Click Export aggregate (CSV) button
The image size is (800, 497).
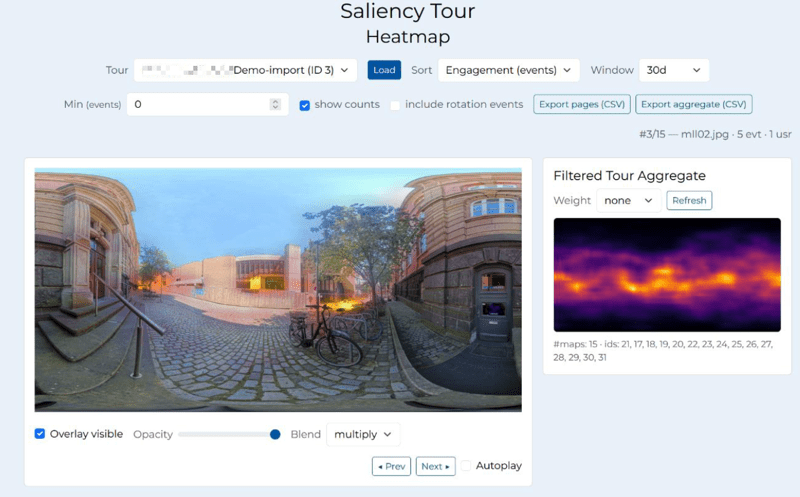pyautogui.click(x=693, y=104)
